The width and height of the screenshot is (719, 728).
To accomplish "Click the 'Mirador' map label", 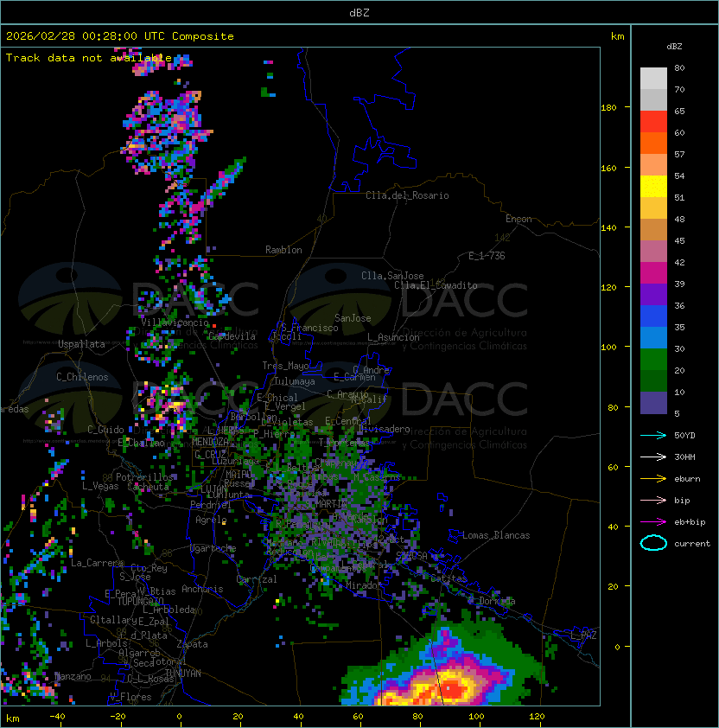I will (x=362, y=585).
